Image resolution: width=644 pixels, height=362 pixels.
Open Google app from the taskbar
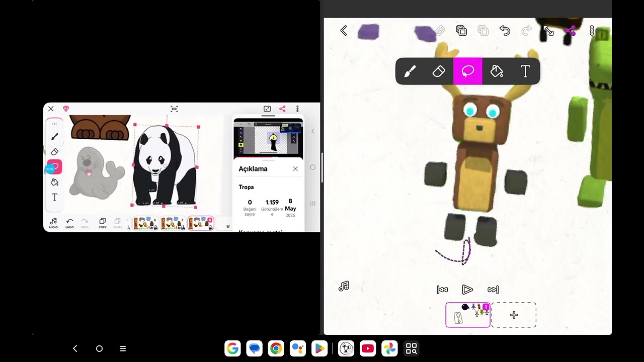click(232, 348)
